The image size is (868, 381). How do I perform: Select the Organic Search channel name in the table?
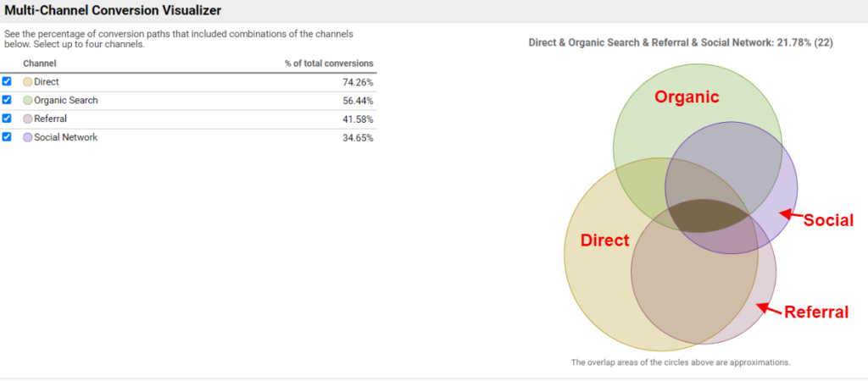point(65,101)
